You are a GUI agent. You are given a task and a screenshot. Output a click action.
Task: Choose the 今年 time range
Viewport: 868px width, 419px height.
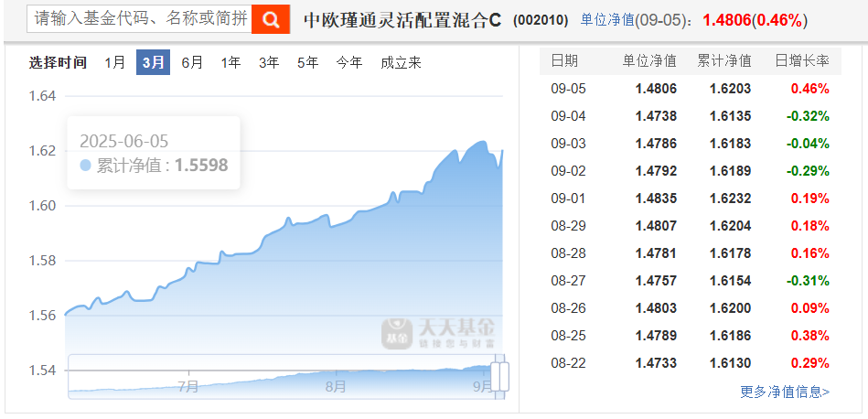click(x=349, y=62)
